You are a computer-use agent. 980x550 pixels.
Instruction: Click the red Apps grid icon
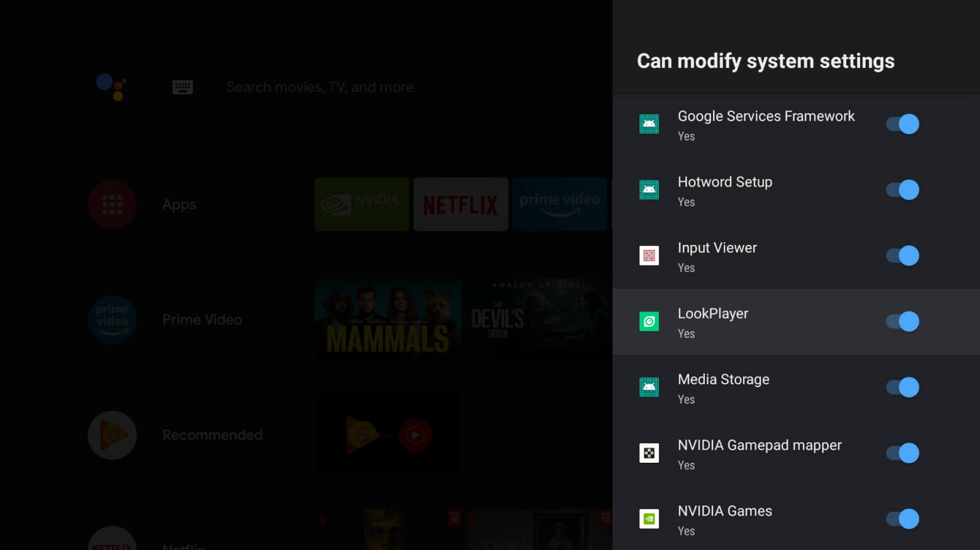[112, 204]
